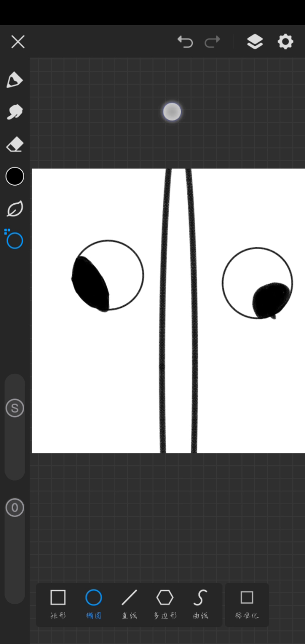Tap the gray circular handle above canvas
Viewport: 305px width, 644px height.
tap(172, 112)
